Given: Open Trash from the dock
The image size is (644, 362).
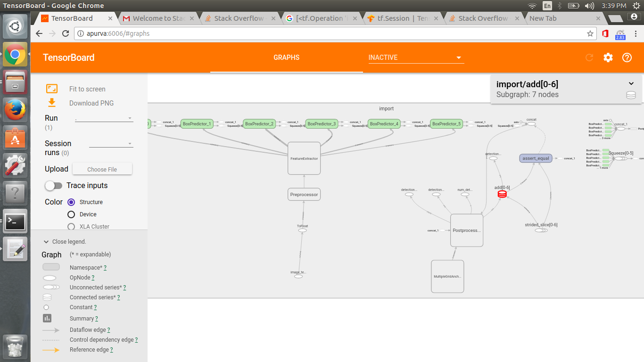Looking at the screenshot, I should (15, 346).
